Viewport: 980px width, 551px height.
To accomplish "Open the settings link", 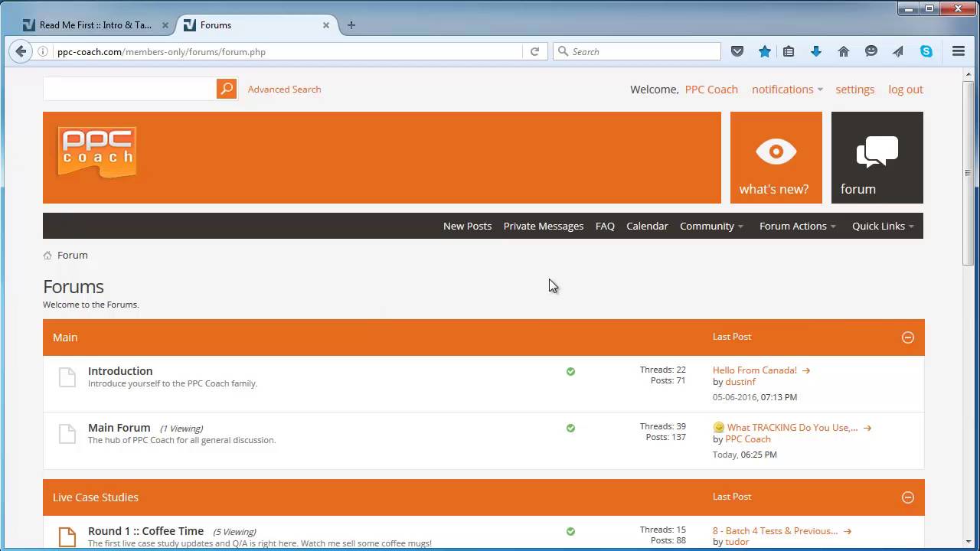I will pyautogui.click(x=854, y=90).
